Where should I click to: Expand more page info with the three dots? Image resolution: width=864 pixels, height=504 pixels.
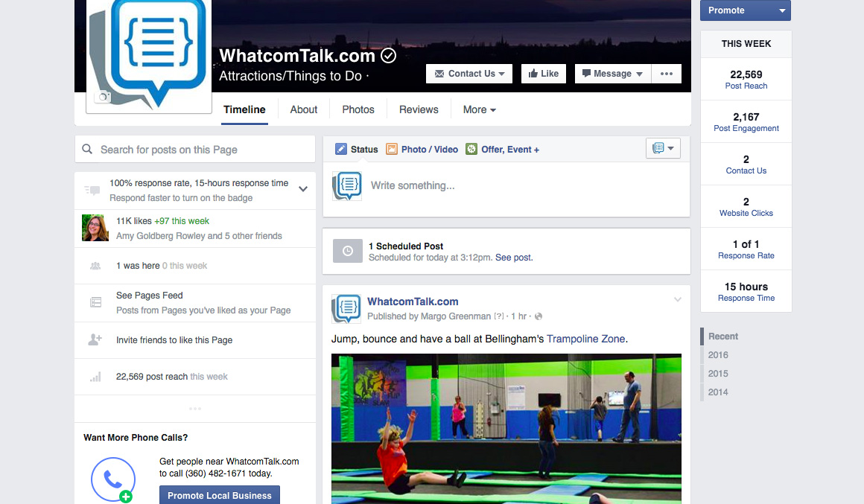(x=195, y=409)
